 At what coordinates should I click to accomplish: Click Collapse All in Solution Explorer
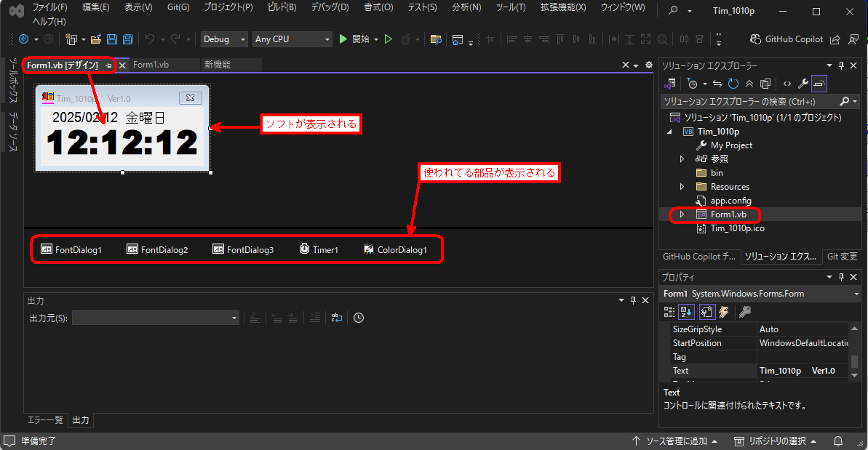pos(749,84)
